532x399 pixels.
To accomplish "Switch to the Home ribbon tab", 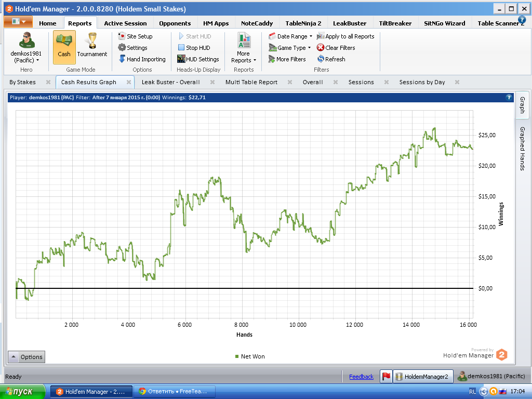I will click(47, 23).
